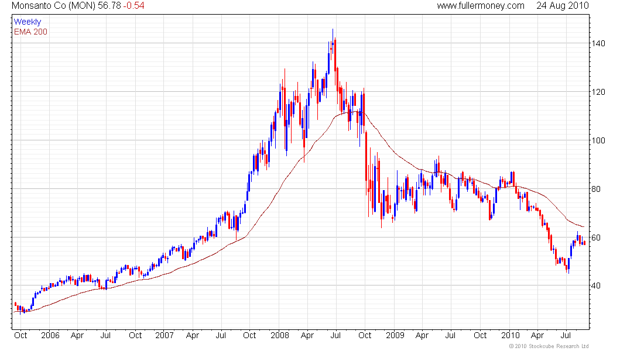The height and width of the screenshot is (351, 644).
Task: Click the 60 price axis label
Action: 595,238
